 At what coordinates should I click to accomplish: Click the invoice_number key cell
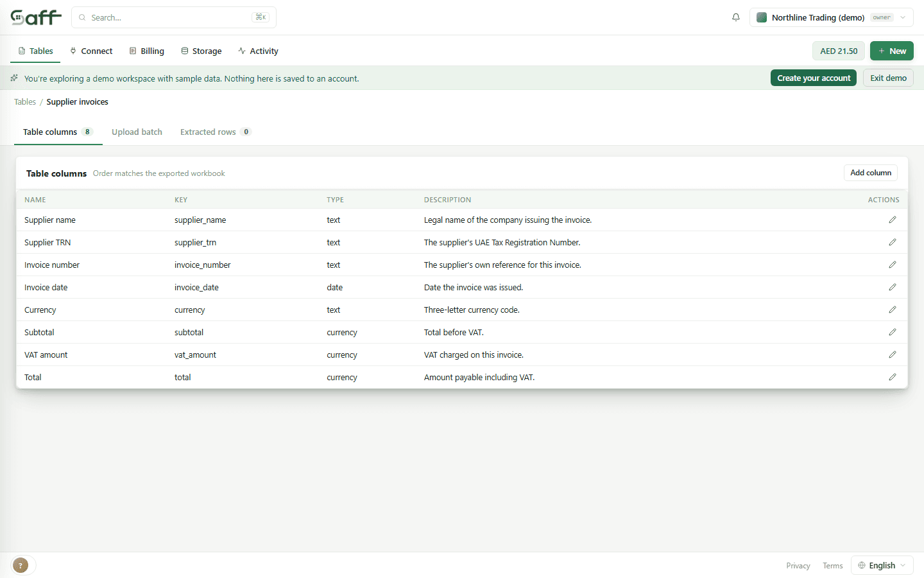point(202,265)
